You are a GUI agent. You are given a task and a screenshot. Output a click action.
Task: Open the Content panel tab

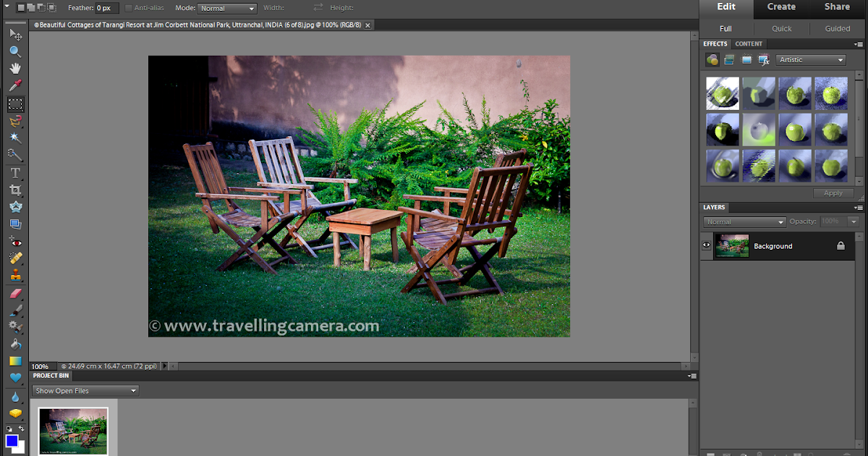(749, 44)
